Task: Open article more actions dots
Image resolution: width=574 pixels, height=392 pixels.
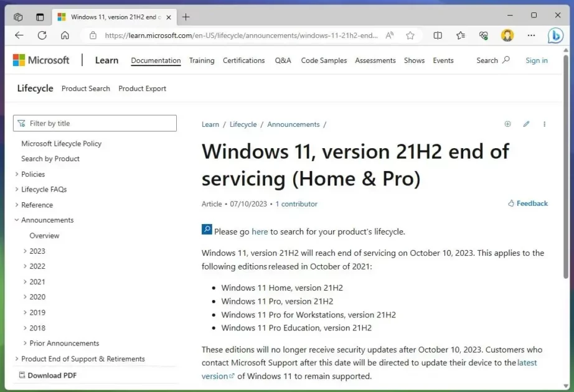Action: 544,124
